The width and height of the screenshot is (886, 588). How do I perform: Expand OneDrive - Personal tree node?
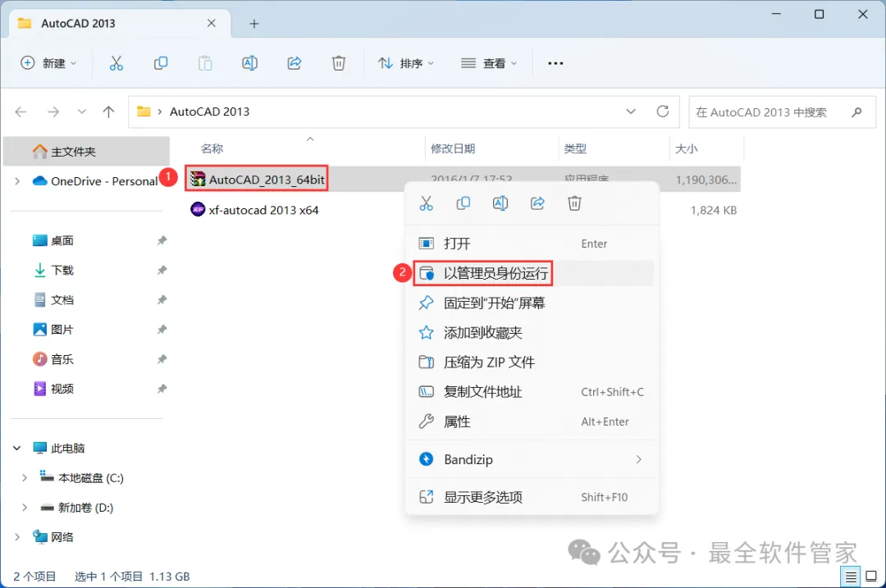tap(17, 181)
